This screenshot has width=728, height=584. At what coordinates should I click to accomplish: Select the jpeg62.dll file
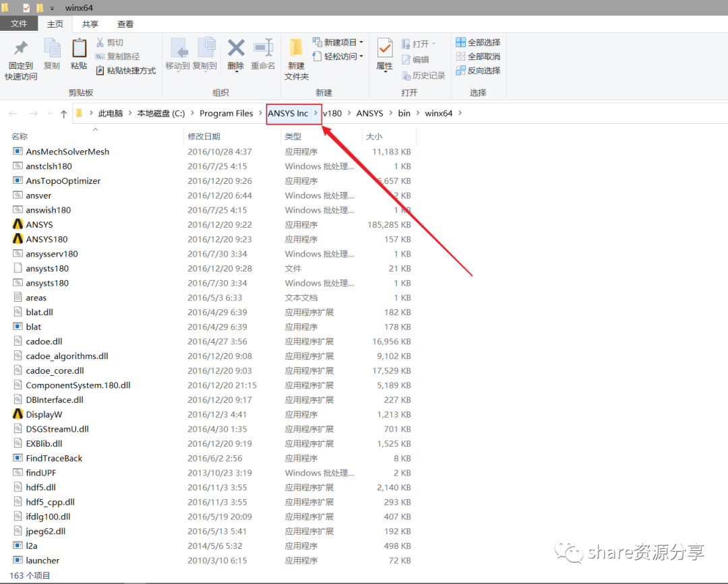(x=46, y=531)
